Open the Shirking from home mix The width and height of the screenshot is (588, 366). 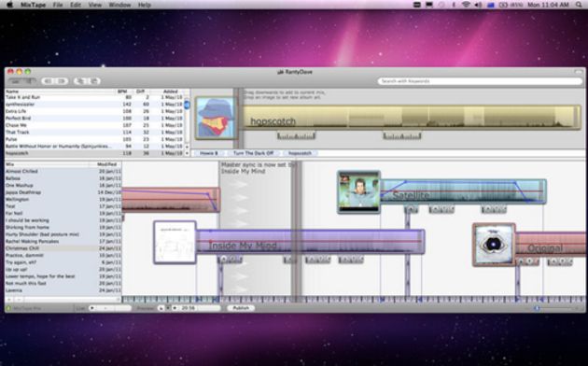(63, 227)
